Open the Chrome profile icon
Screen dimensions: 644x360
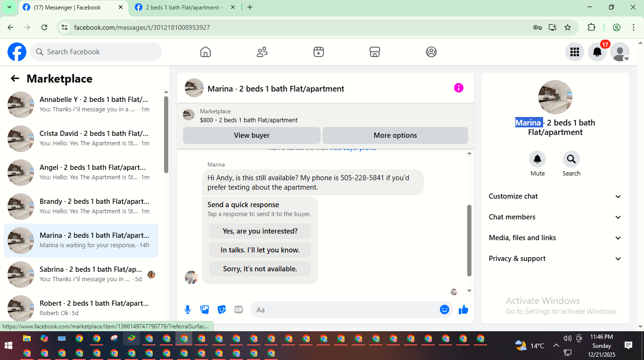(x=617, y=27)
